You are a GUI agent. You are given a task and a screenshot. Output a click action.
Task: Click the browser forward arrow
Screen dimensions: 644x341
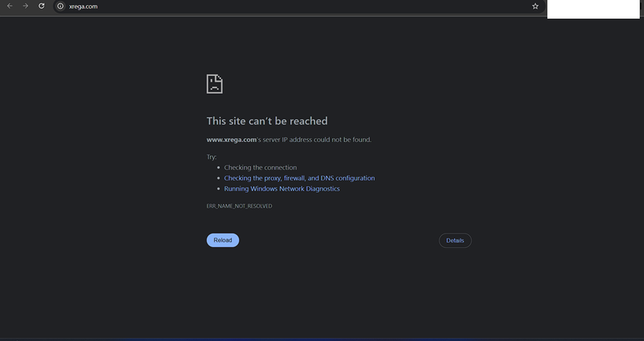(x=26, y=6)
